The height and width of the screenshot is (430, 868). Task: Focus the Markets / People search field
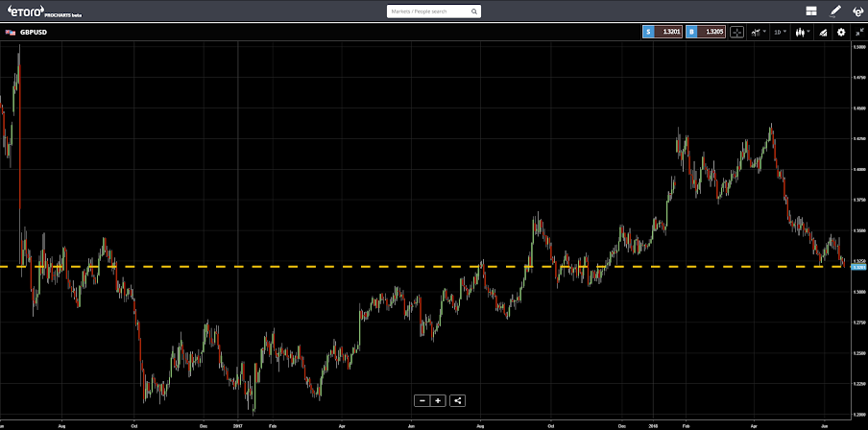click(x=433, y=12)
